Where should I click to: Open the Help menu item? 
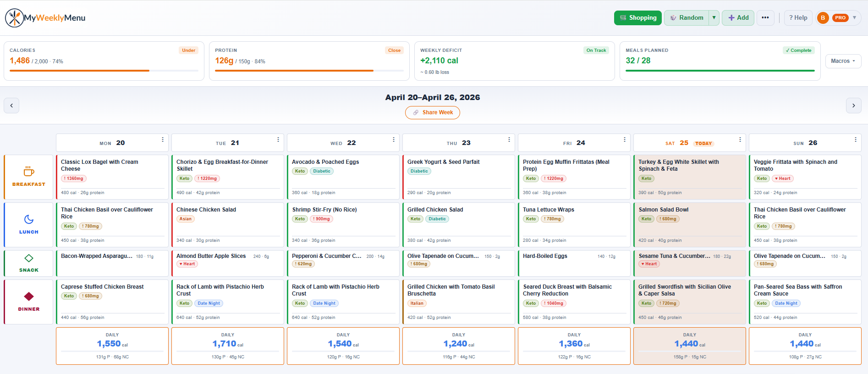pyautogui.click(x=798, y=18)
